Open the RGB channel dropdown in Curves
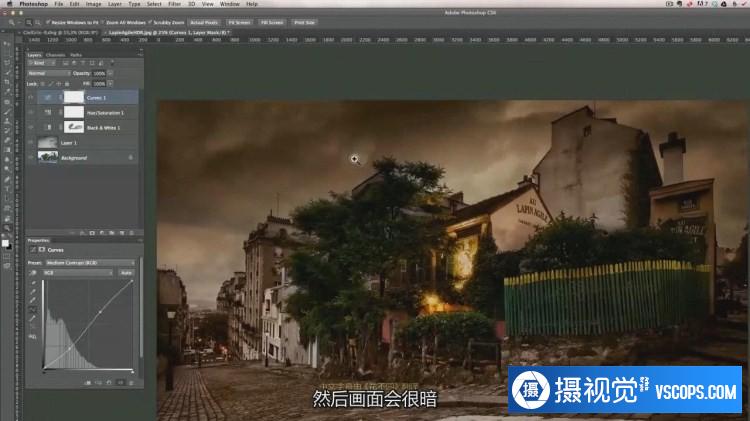 [x=78, y=273]
